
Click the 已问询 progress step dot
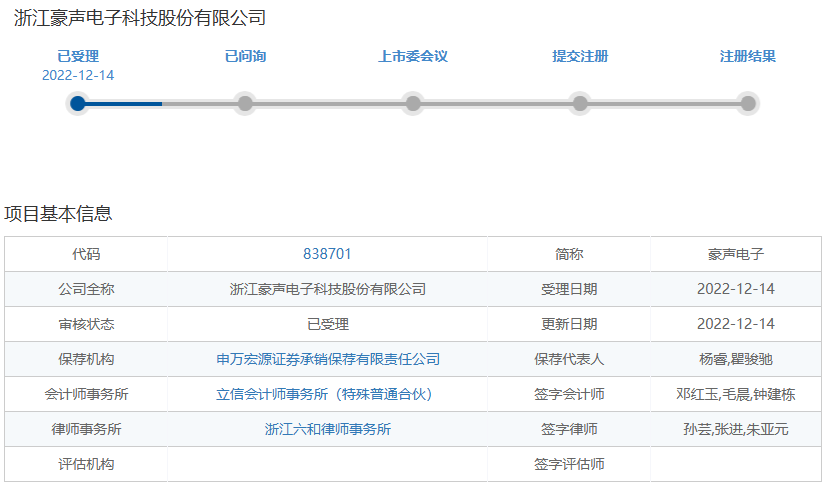[245, 103]
